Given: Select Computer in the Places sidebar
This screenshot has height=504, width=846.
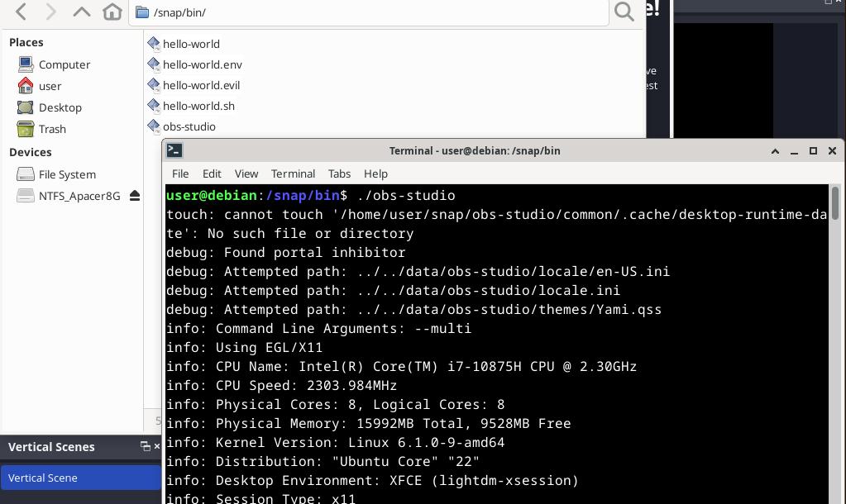Looking at the screenshot, I should pyautogui.click(x=64, y=64).
